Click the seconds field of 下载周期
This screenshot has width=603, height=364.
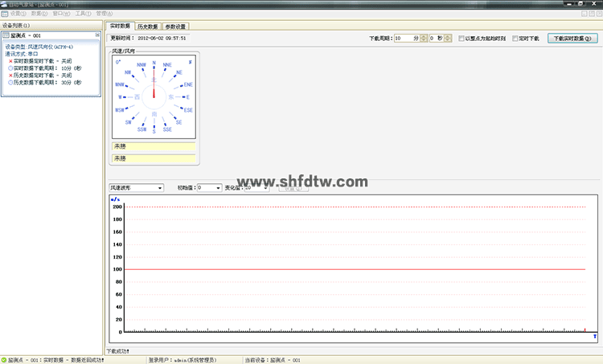click(435, 38)
